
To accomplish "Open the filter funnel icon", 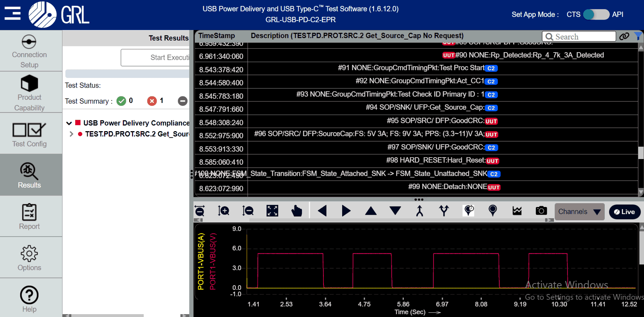I will click(x=638, y=36).
